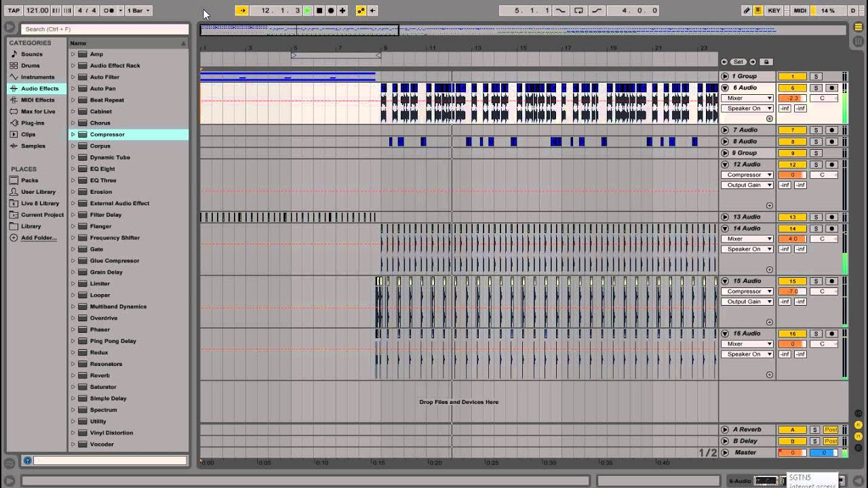Adjust the 6 Audio volume slider
The image size is (868, 488).
click(792, 98)
